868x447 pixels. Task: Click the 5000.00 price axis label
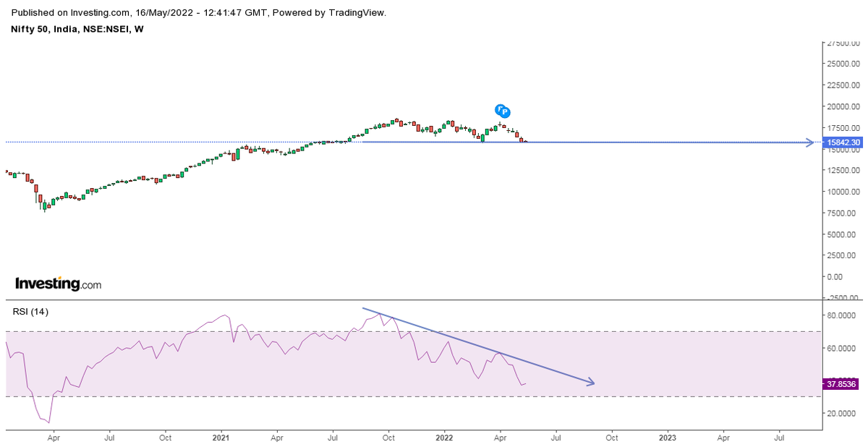pos(843,234)
